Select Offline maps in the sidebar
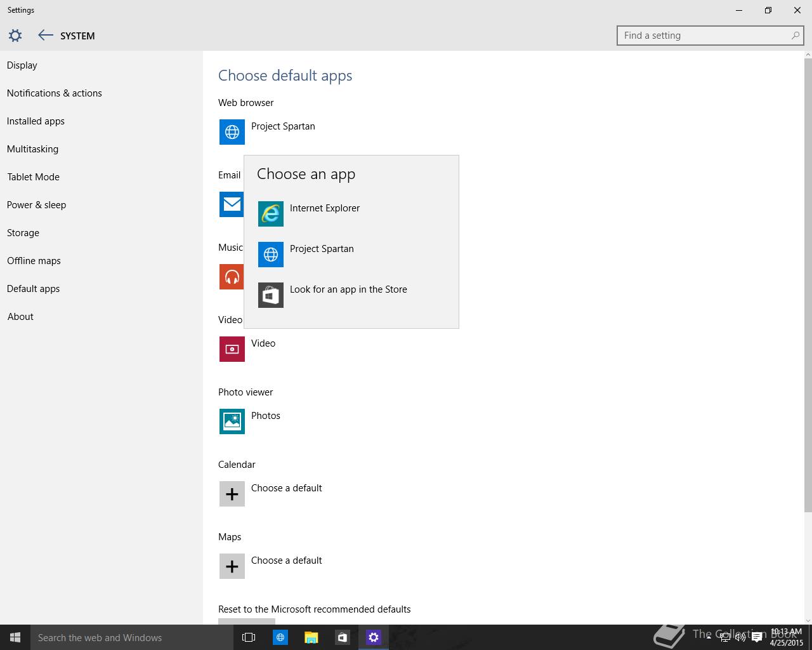812x650 pixels. pyautogui.click(x=34, y=261)
